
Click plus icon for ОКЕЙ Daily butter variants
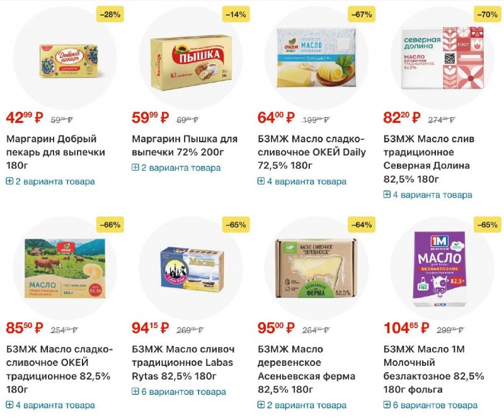click(261, 181)
